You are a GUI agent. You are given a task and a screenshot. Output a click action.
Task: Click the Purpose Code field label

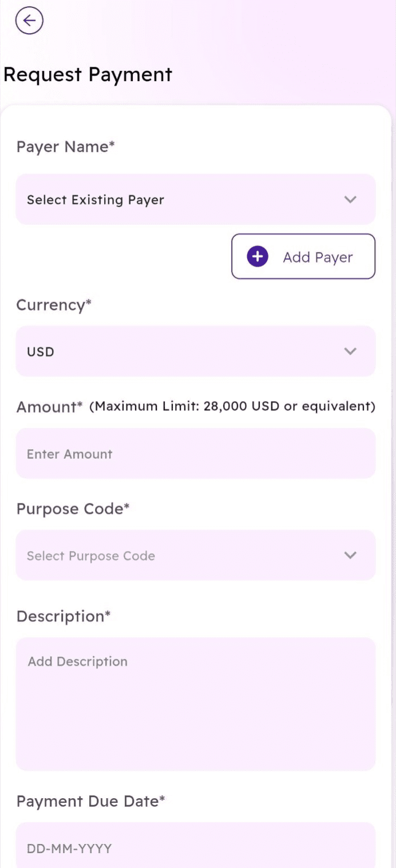73,509
